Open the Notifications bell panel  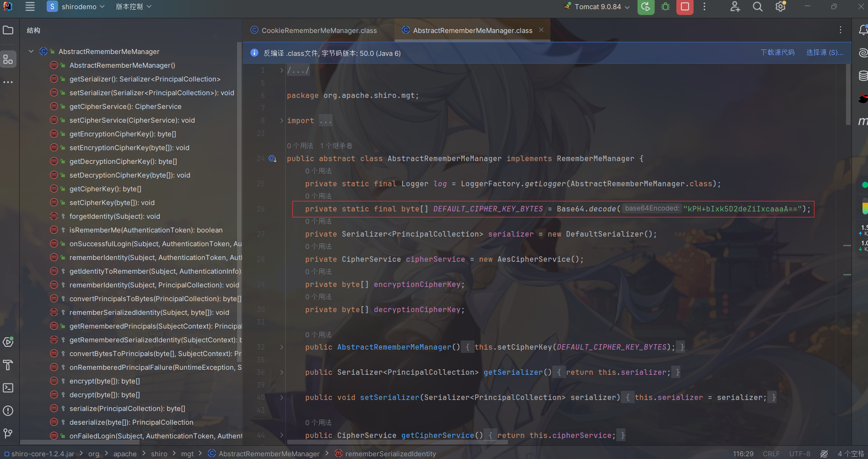863,30
